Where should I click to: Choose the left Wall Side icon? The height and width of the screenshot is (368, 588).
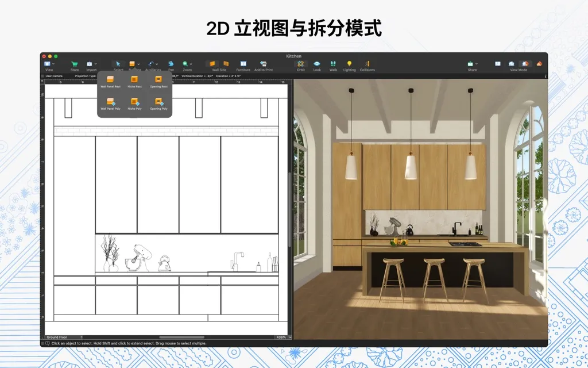coord(212,64)
